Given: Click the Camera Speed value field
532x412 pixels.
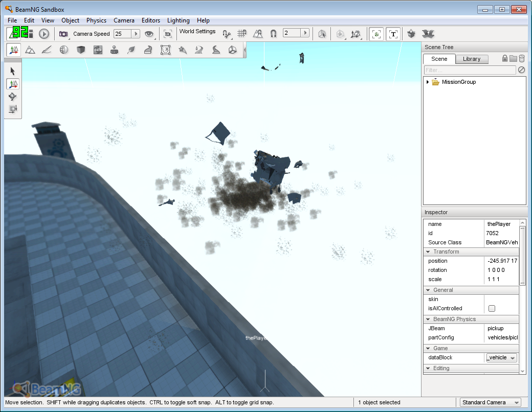Looking at the screenshot, I should (122, 34).
